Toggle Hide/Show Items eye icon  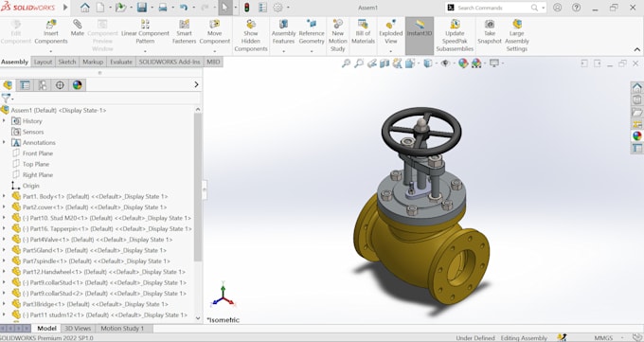click(x=445, y=63)
